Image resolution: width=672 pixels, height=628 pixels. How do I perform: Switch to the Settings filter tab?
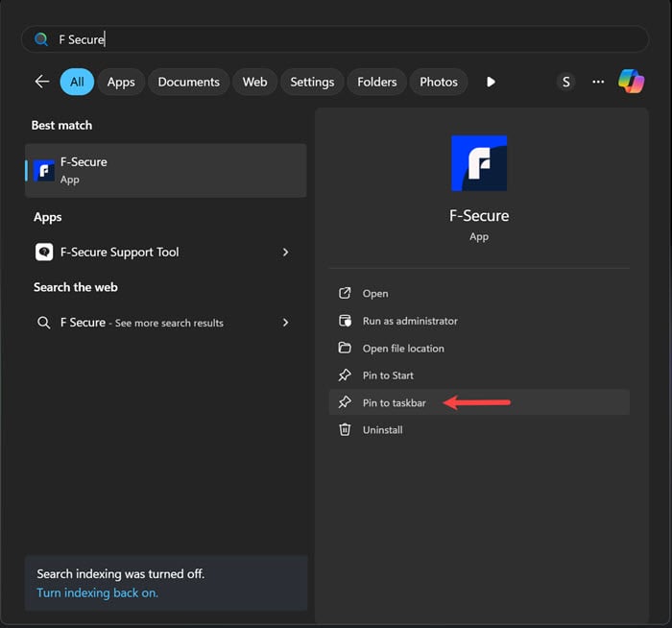tap(312, 82)
